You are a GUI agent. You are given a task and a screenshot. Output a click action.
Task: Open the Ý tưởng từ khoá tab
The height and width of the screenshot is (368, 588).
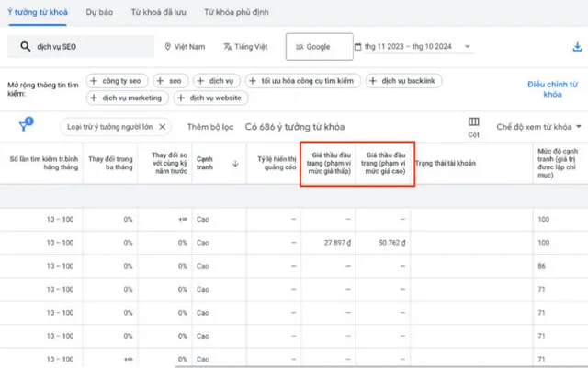tap(38, 12)
